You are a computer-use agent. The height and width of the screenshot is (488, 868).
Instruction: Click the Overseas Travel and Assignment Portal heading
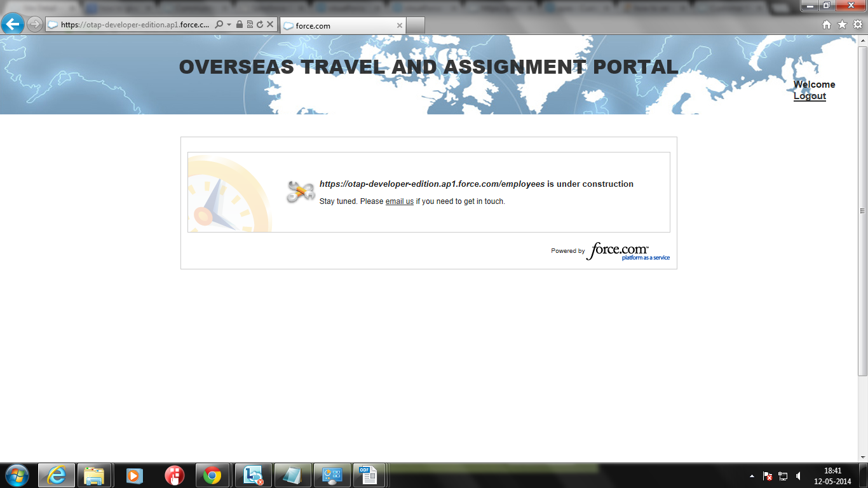(429, 67)
